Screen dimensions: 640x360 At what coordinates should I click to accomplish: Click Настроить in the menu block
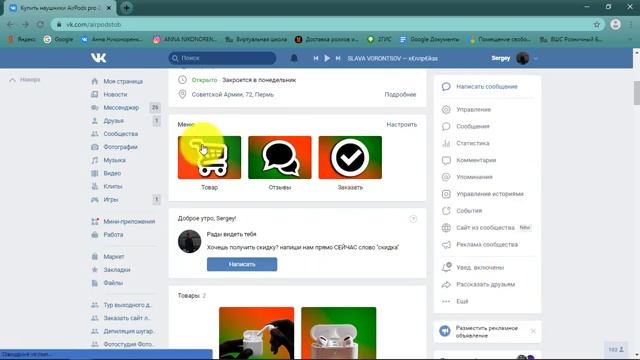coord(402,124)
